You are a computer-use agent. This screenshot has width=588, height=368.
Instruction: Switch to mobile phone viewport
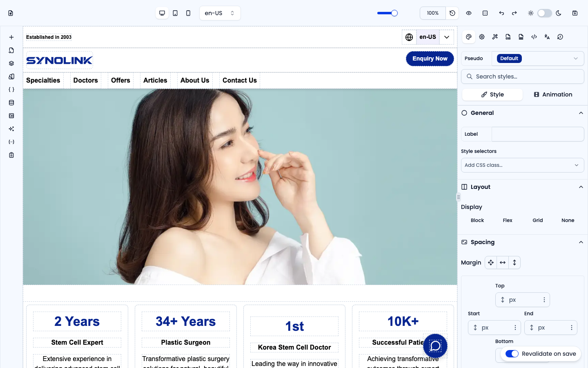[188, 13]
